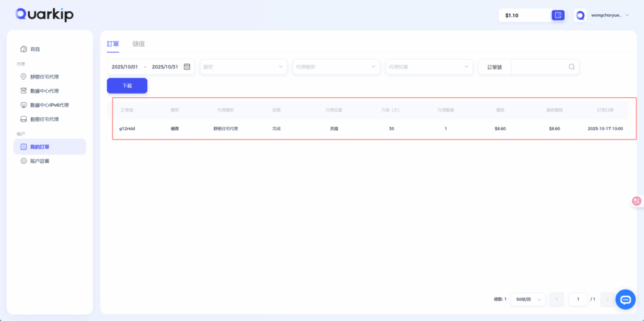Viewport: 644px width, 321px height.
Task: Change the 50條/頁 page size dropdown
Action: [528, 300]
